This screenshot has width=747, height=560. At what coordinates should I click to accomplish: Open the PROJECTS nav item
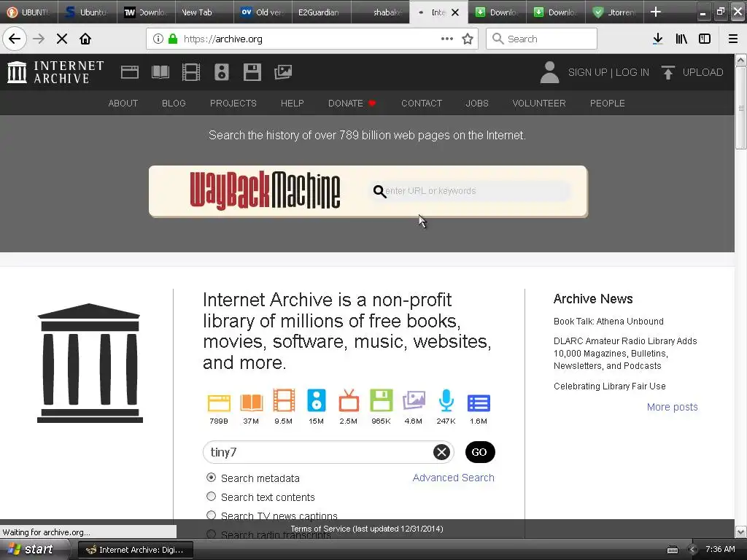[x=233, y=103]
